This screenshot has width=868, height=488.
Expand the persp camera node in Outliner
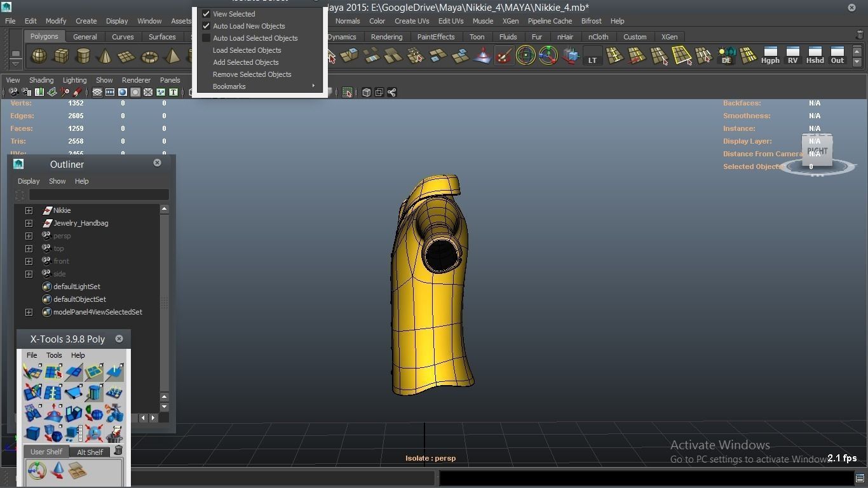(x=29, y=236)
